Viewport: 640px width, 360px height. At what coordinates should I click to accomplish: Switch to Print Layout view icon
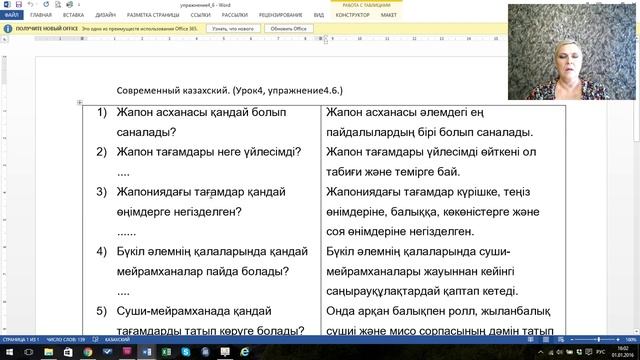pyautogui.click(x=546, y=340)
